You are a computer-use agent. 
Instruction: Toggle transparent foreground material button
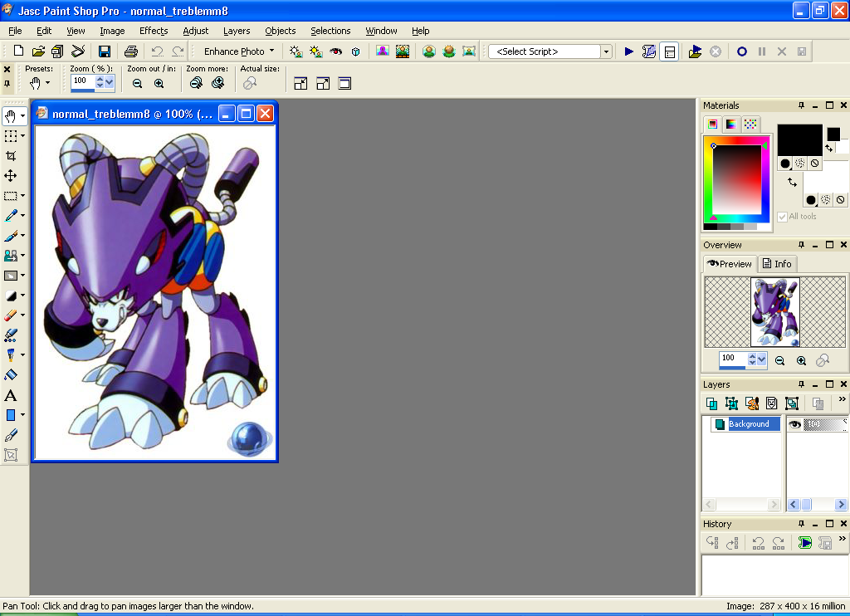coord(815,164)
